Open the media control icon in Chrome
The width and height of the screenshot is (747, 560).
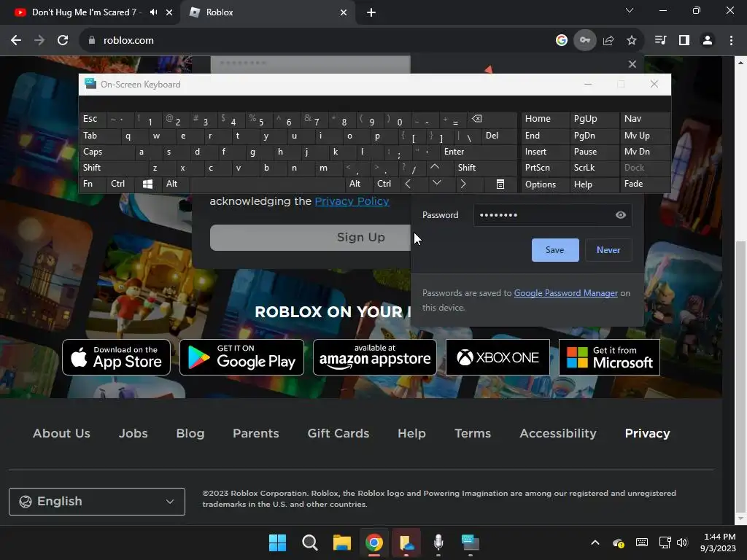[x=660, y=41]
